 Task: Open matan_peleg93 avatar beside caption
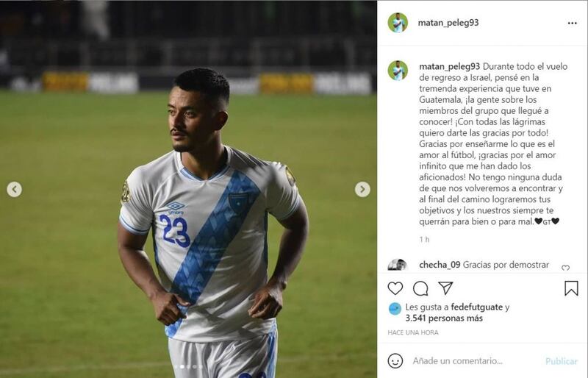point(398,71)
